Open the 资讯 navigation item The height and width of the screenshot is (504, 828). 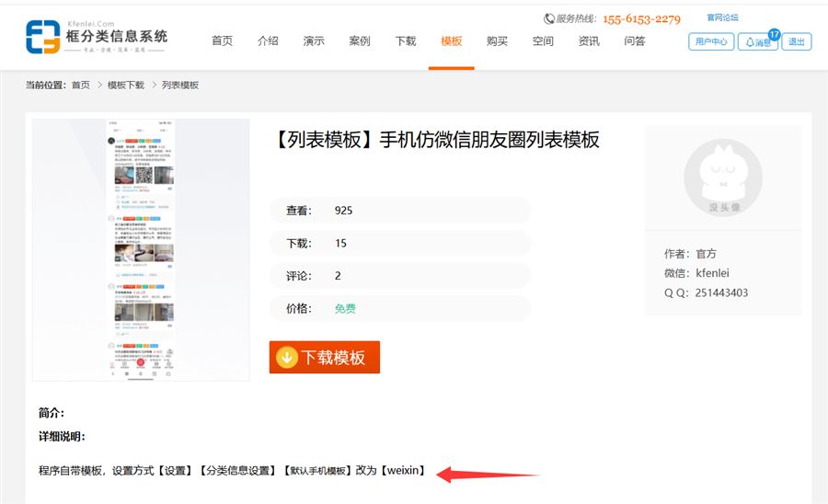589,41
